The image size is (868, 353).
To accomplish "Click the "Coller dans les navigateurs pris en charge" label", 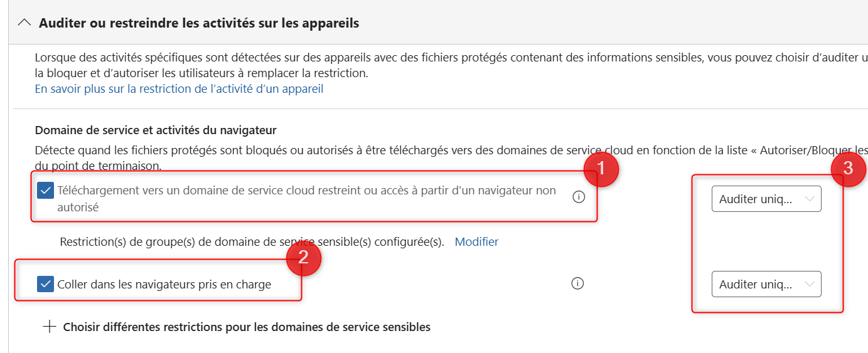I will (x=164, y=284).
